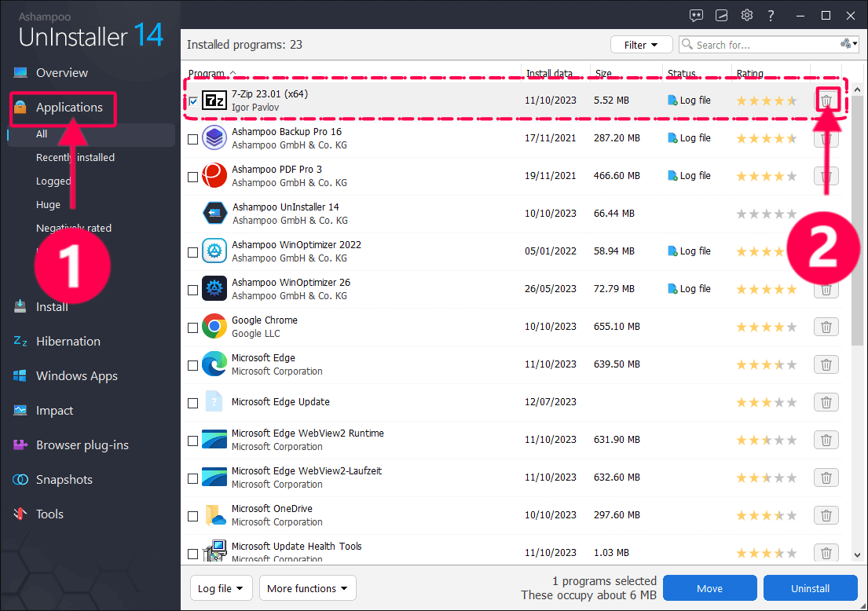868x611 pixels.
Task: Open the Filter dropdown
Action: click(641, 45)
